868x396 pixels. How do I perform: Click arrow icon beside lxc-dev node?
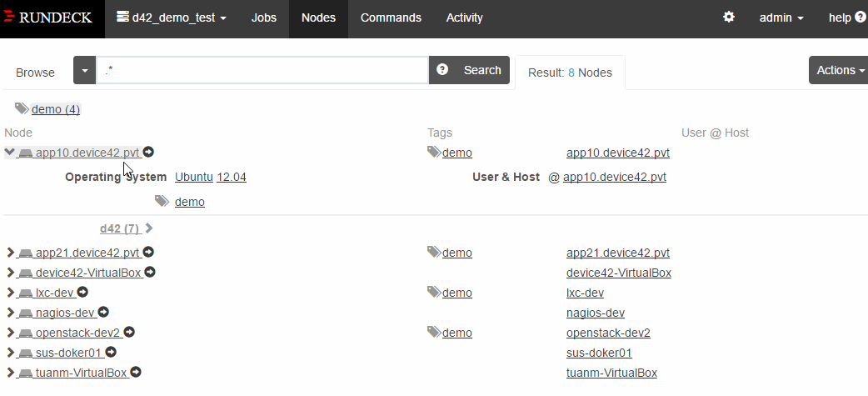click(x=82, y=293)
